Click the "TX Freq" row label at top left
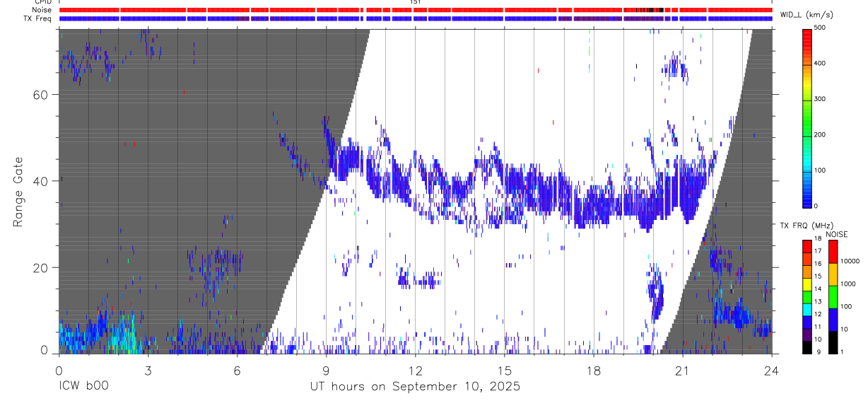Image resolution: width=868 pixels, height=401 pixels. click(x=38, y=18)
